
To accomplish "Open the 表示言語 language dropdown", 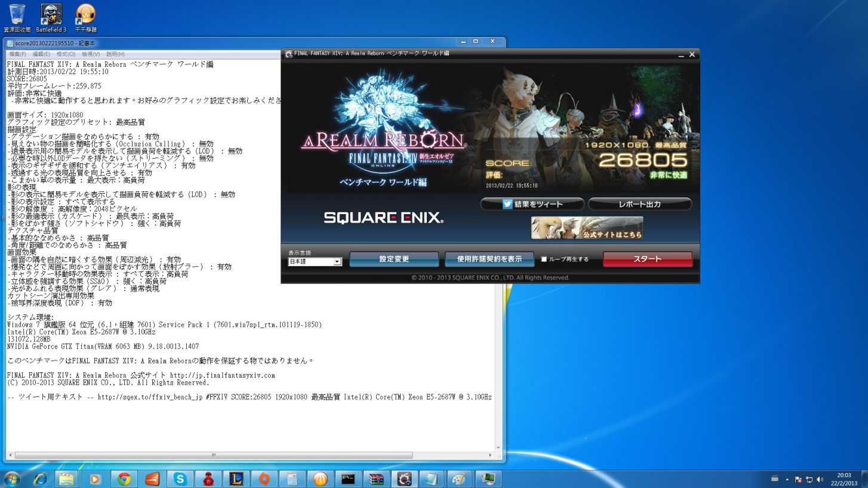I will [x=315, y=262].
